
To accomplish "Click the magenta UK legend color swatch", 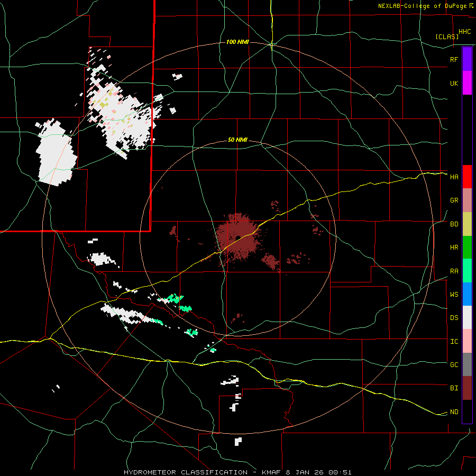I will 467,83.
